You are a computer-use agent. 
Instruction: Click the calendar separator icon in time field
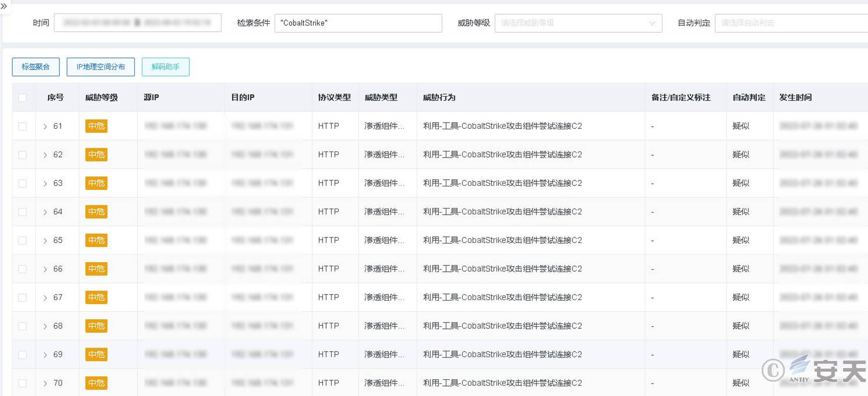point(137,23)
